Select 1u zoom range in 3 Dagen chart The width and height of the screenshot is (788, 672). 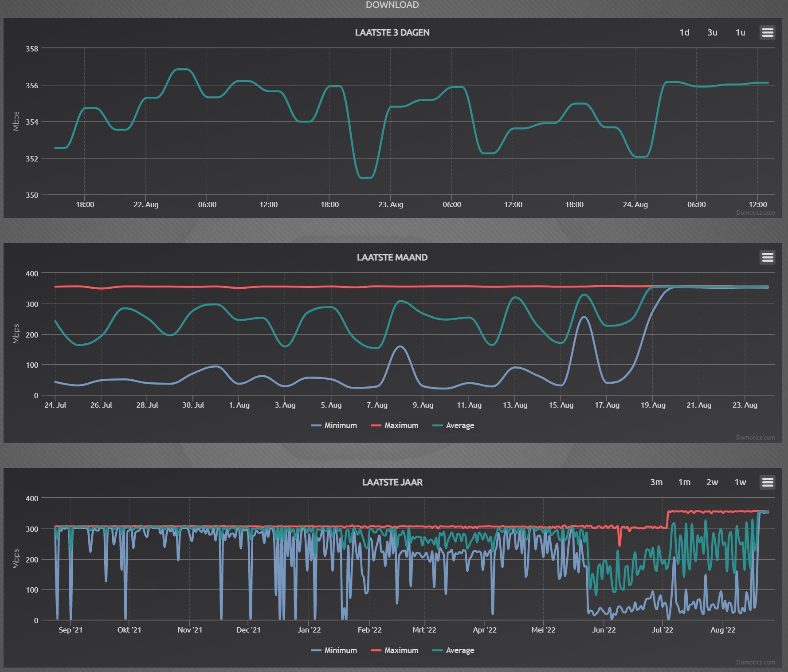[x=740, y=32]
